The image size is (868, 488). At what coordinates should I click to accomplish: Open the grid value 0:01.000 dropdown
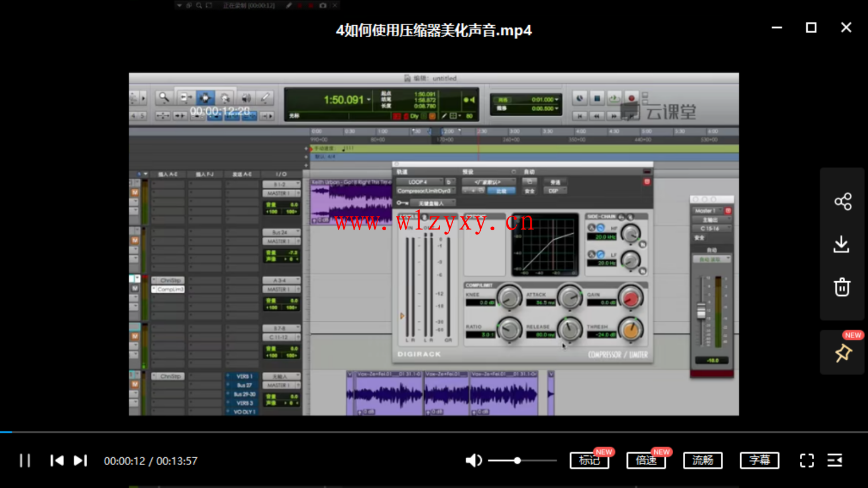coord(556,100)
